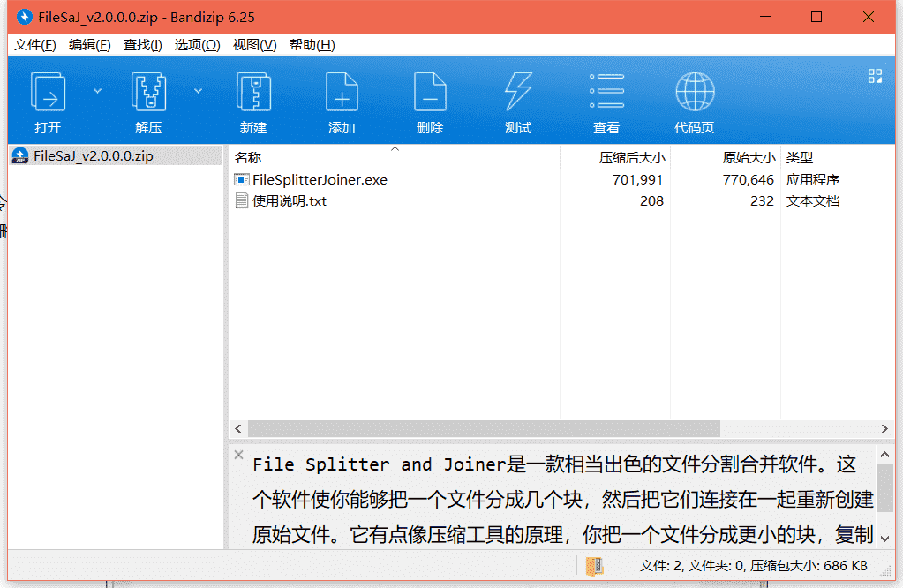Open the 帮助(H) menu
Image resolution: width=903 pixels, height=588 pixels.
312,45
